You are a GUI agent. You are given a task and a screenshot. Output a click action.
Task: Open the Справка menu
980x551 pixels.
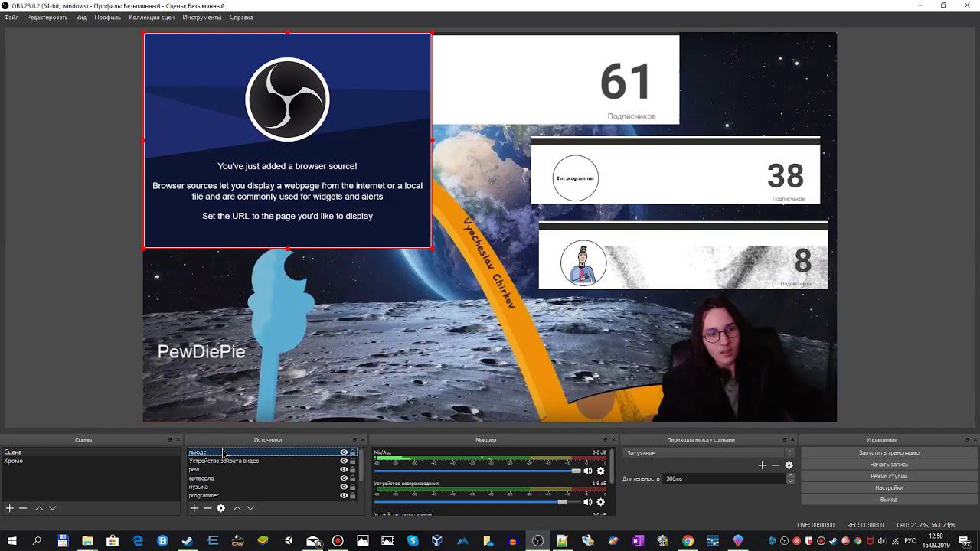click(241, 18)
